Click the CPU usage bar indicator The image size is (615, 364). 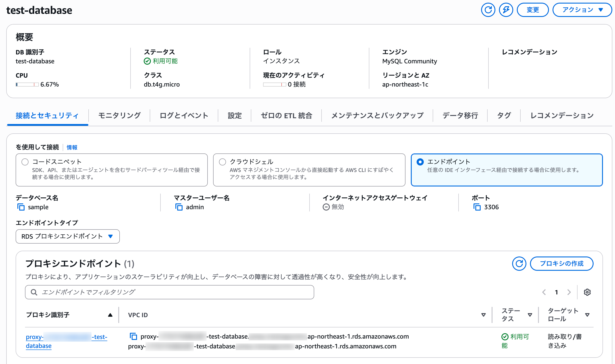pyautogui.click(x=27, y=85)
